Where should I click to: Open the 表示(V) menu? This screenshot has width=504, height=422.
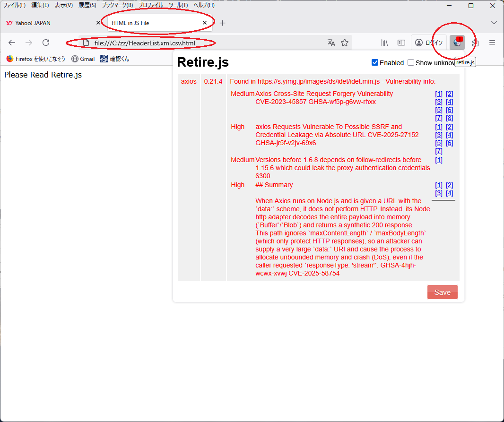coord(64,5)
